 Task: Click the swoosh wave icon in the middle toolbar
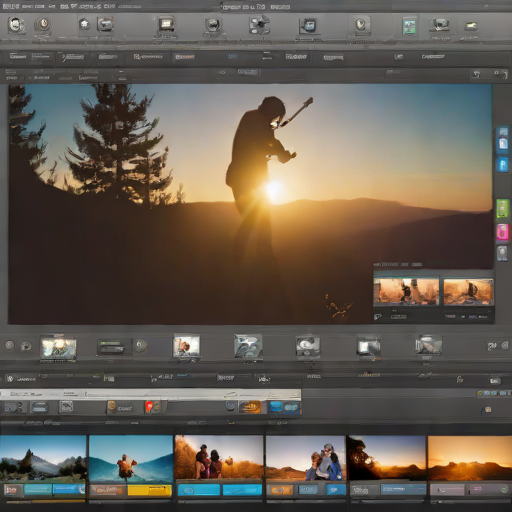248,346
